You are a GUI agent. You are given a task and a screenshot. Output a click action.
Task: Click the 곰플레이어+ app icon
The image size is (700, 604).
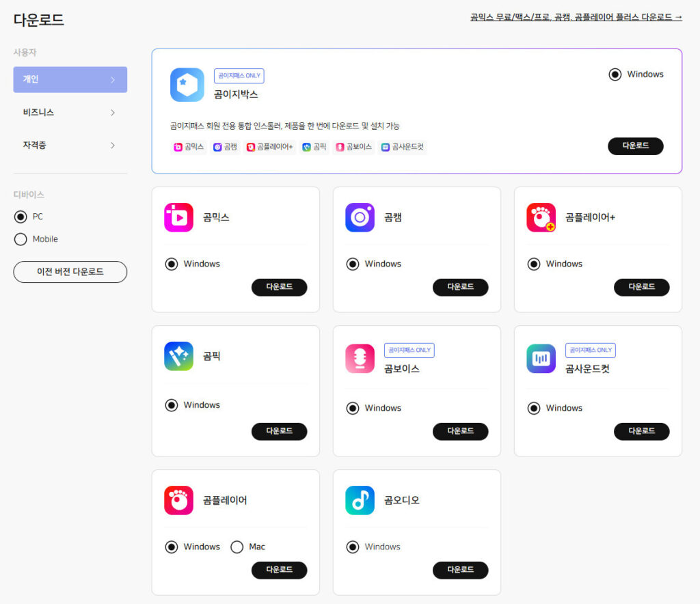541,217
